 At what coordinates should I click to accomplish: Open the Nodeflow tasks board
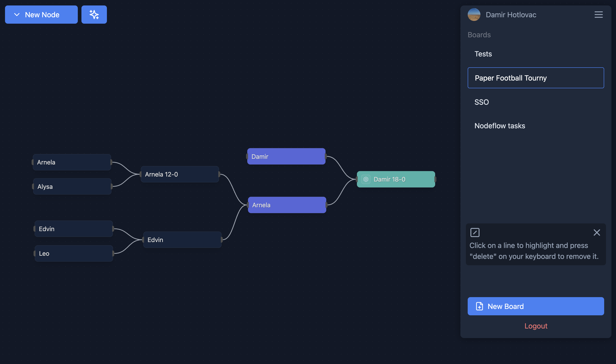(x=500, y=126)
